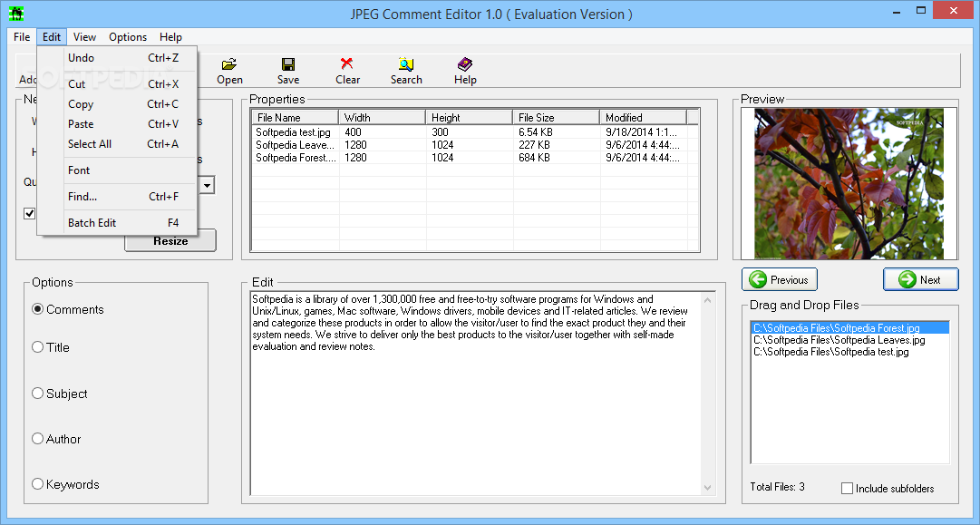
Task: Click the 9/18/2014 modified date cell
Action: [643, 131]
